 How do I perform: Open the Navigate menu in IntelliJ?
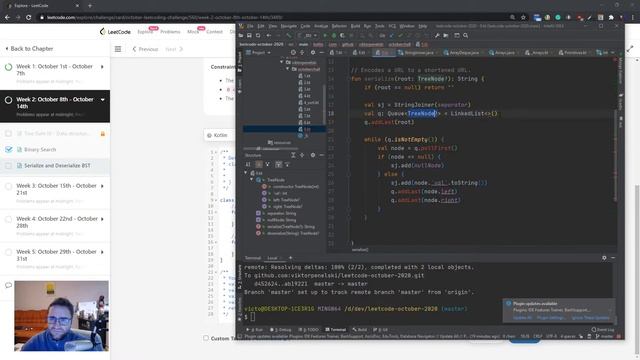(x=289, y=26)
